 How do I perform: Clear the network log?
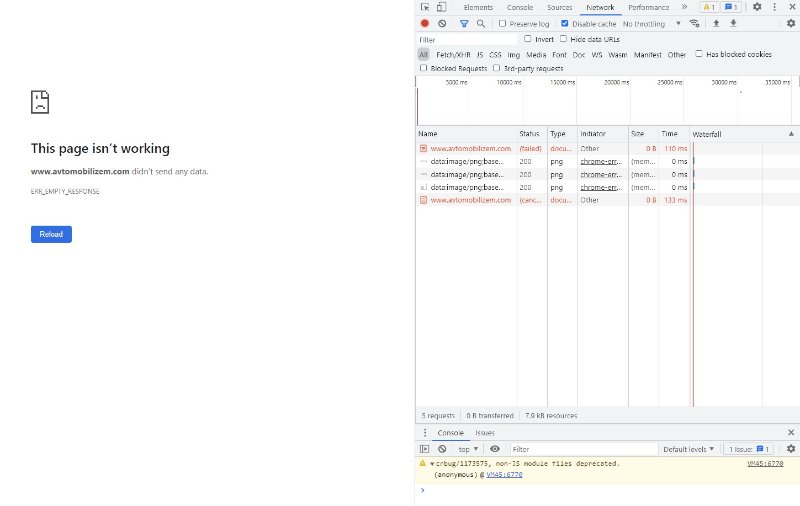[x=442, y=23]
